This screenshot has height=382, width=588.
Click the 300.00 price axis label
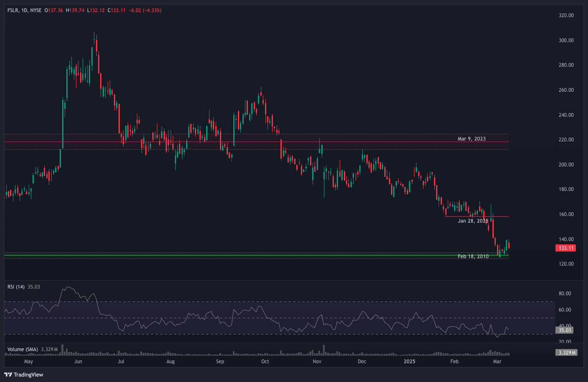coord(566,40)
